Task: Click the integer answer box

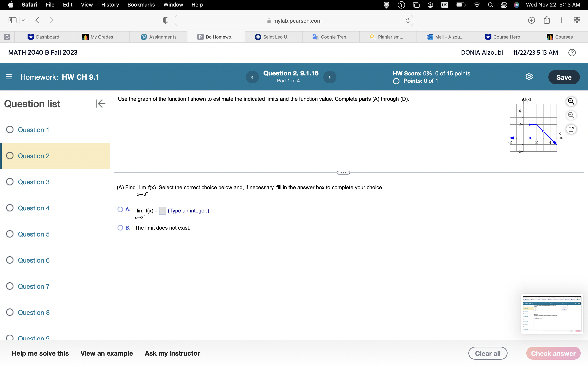Action: 162,211
